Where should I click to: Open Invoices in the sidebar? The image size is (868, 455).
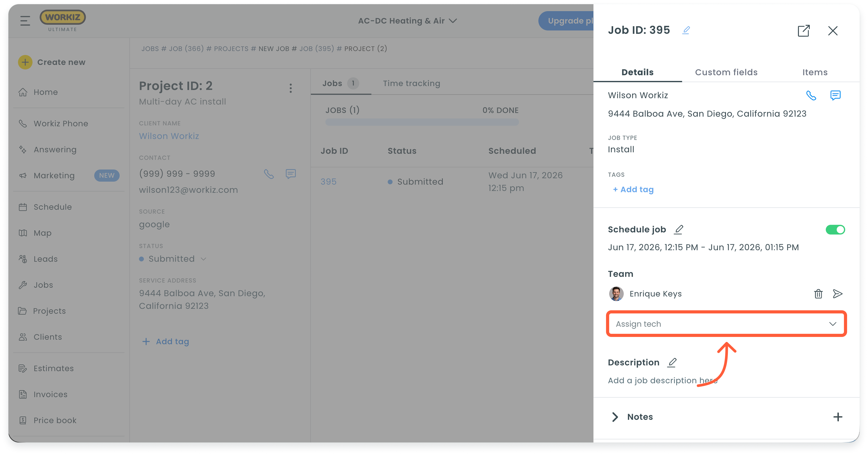pyautogui.click(x=50, y=394)
